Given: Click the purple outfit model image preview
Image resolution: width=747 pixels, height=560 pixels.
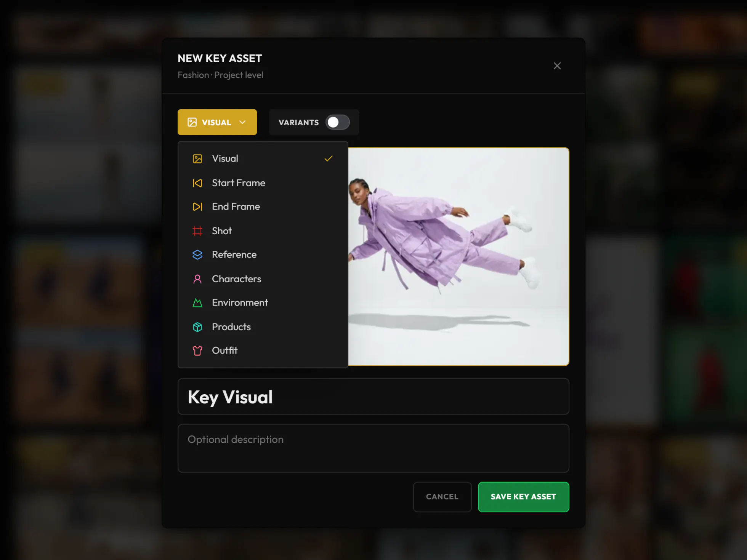Looking at the screenshot, I should click(x=458, y=257).
